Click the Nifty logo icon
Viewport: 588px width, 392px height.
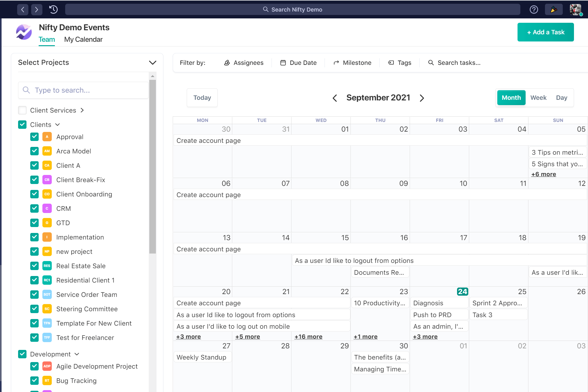click(x=24, y=32)
